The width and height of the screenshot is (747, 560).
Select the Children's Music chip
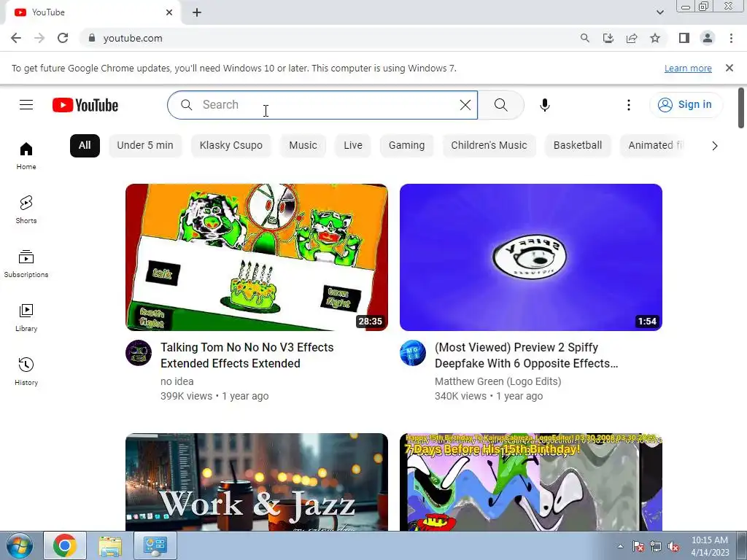click(489, 146)
